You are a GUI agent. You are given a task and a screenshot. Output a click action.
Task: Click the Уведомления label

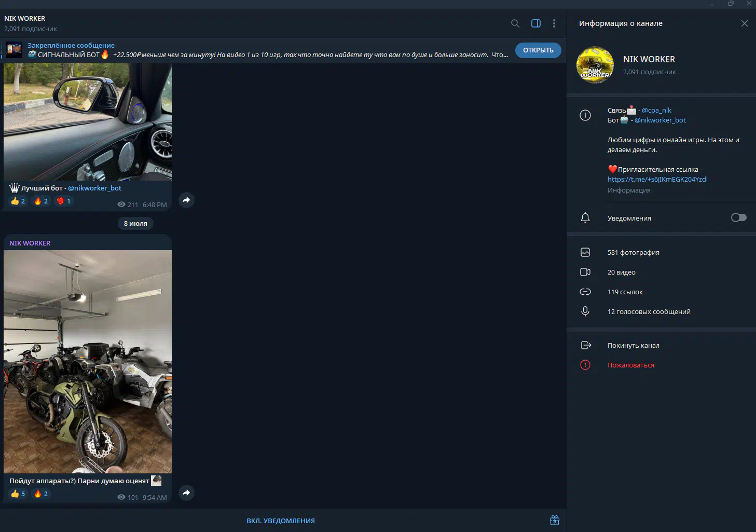(629, 218)
